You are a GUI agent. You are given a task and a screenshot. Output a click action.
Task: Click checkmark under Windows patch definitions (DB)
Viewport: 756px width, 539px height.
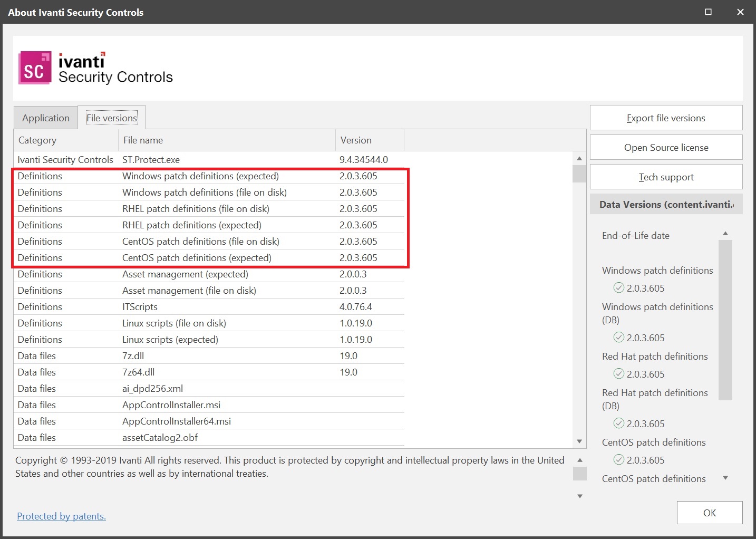618,338
